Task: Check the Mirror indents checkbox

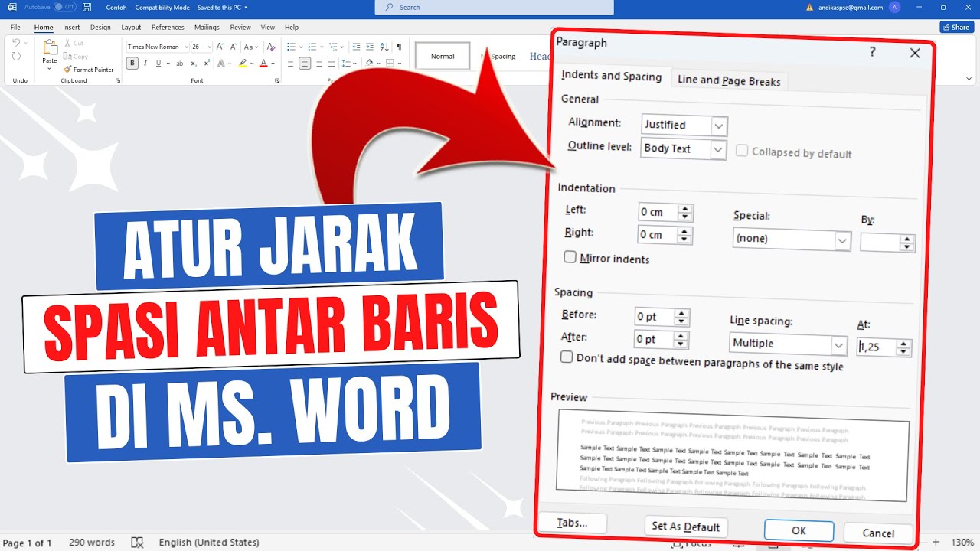Action: (x=570, y=257)
